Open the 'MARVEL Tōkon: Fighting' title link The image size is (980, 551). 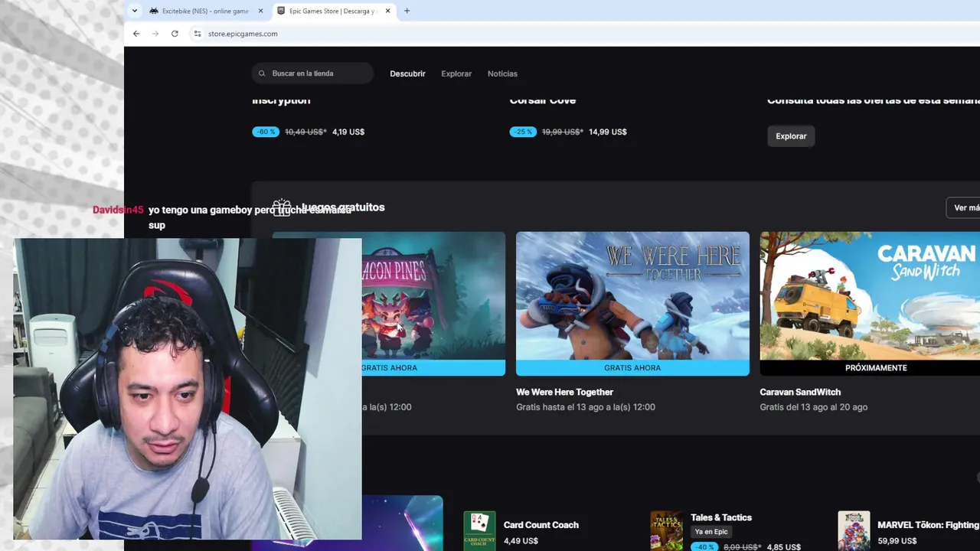pyautogui.click(x=929, y=525)
